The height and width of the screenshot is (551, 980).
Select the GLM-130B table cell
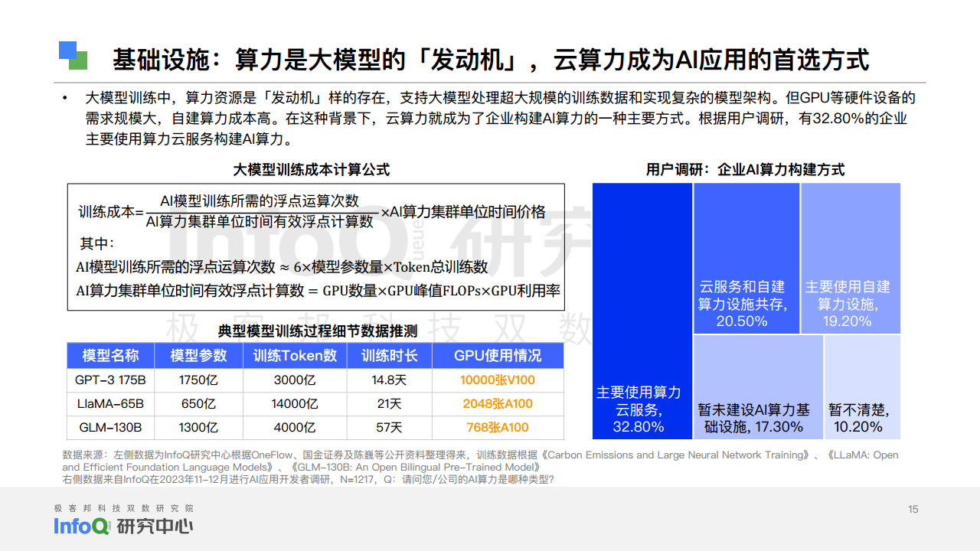pyautogui.click(x=110, y=428)
